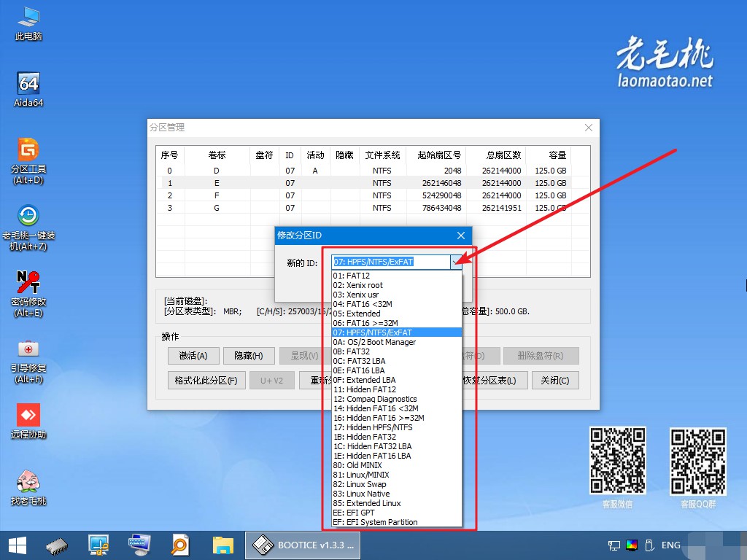This screenshot has width=747, height=560.
Task: Click the 找老毛桃 desktop icon
Action: pyautogui.click(x=28, y=487)
